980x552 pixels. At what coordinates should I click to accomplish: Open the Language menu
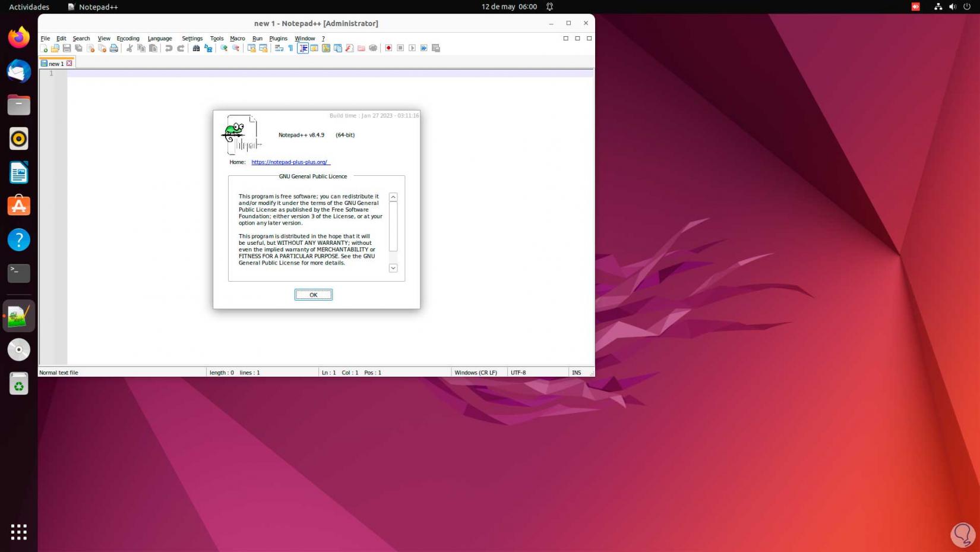tap(160, 39)
